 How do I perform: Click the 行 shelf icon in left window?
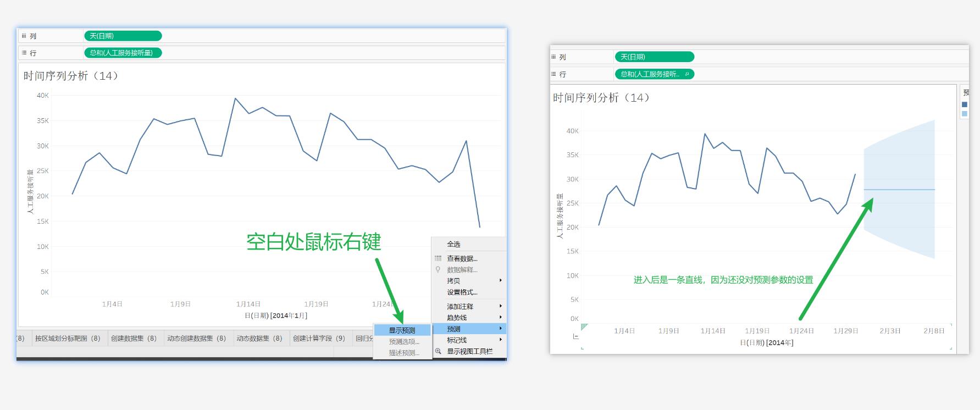click(x=24, y=53)
